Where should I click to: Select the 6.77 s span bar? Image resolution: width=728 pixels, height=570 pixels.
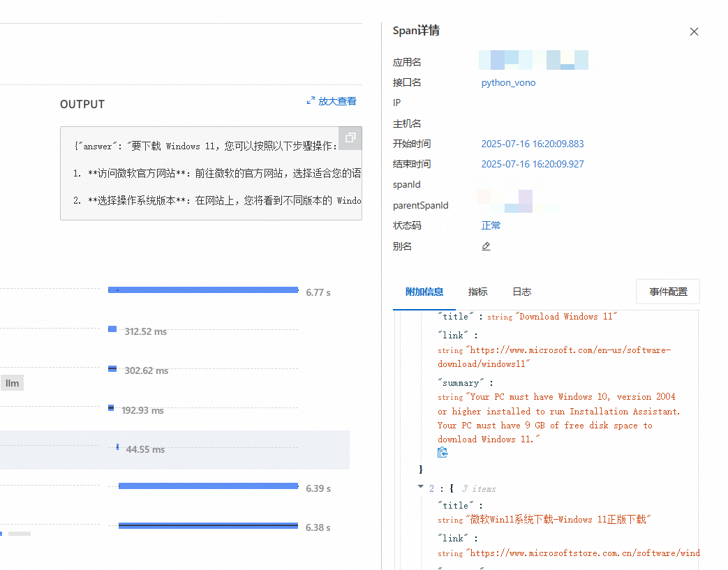202,290
